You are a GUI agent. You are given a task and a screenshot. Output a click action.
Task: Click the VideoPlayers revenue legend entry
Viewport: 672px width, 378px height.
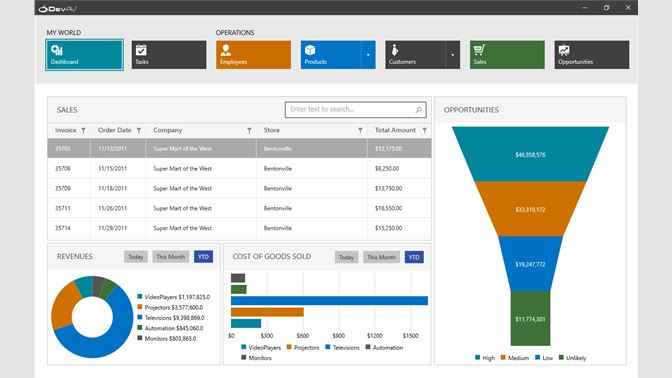174,297
